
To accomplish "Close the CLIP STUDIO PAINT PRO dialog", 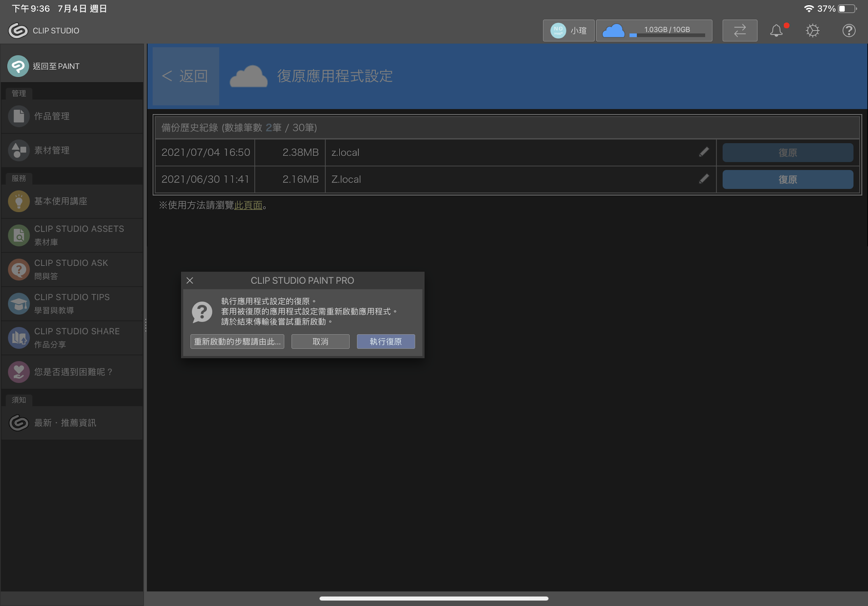I will coord(190,280).
